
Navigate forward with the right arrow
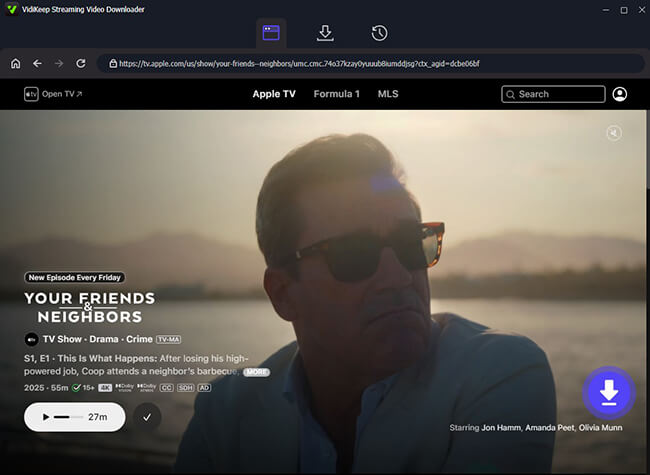point(59,63)
